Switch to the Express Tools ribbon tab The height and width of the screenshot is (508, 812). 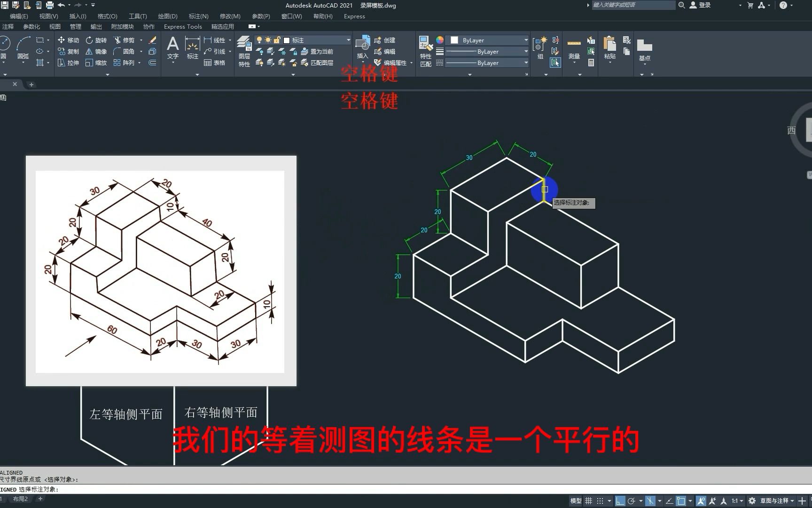[183, 26]
